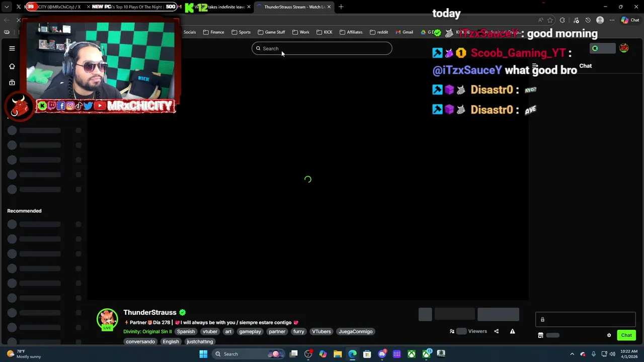Image resolution: width=644 pixels, height=362 pixels.
Task: Click the locked chat message input
Action: (586, 319)
